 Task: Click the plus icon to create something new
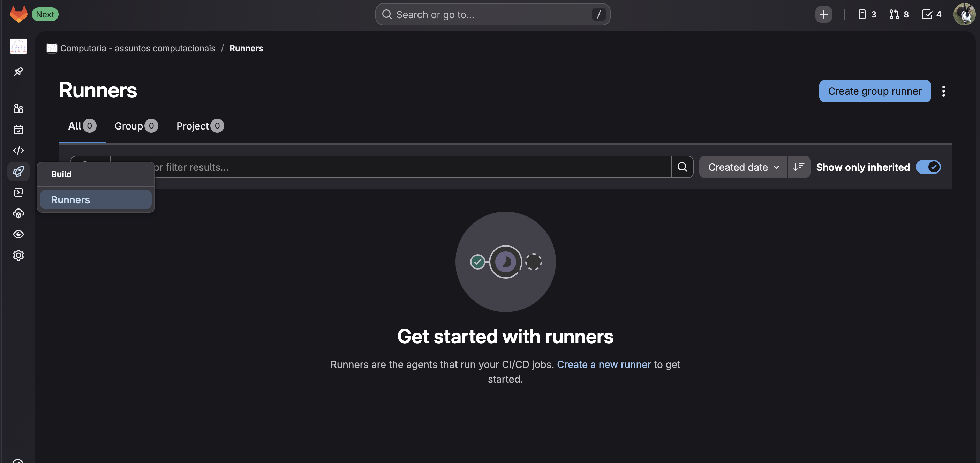pos(823,14)
